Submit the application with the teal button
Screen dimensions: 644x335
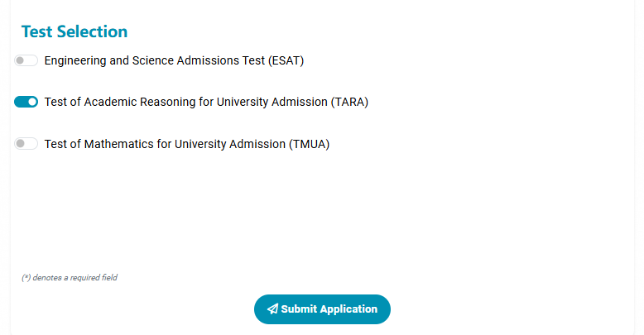point(322,309)
